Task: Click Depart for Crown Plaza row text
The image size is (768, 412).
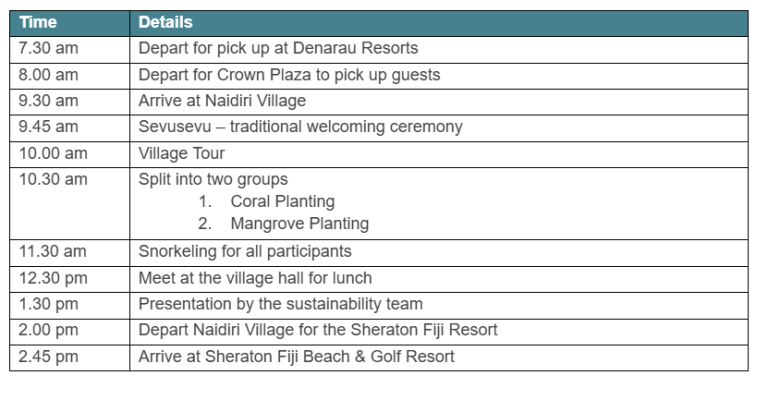Action: click(x=289, y=75)
